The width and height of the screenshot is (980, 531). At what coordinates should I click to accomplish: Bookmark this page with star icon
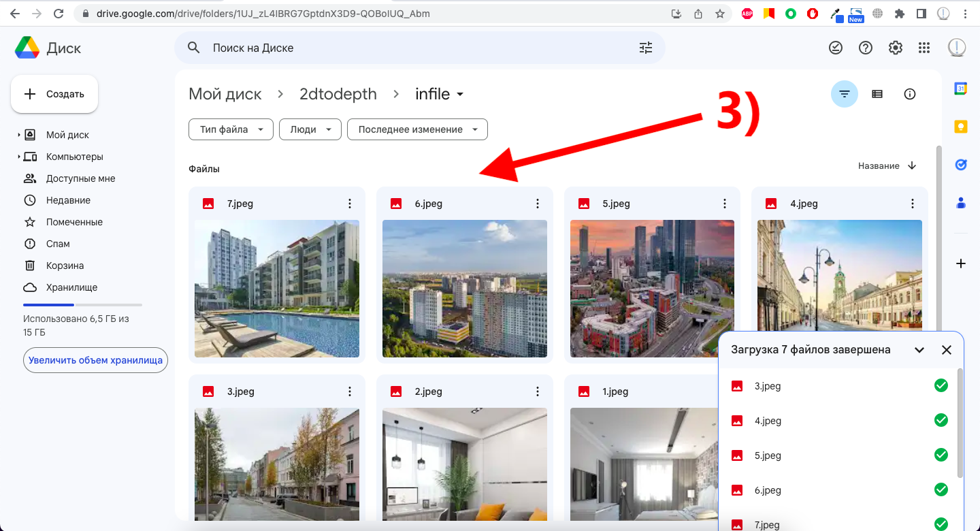pos(720,14)
